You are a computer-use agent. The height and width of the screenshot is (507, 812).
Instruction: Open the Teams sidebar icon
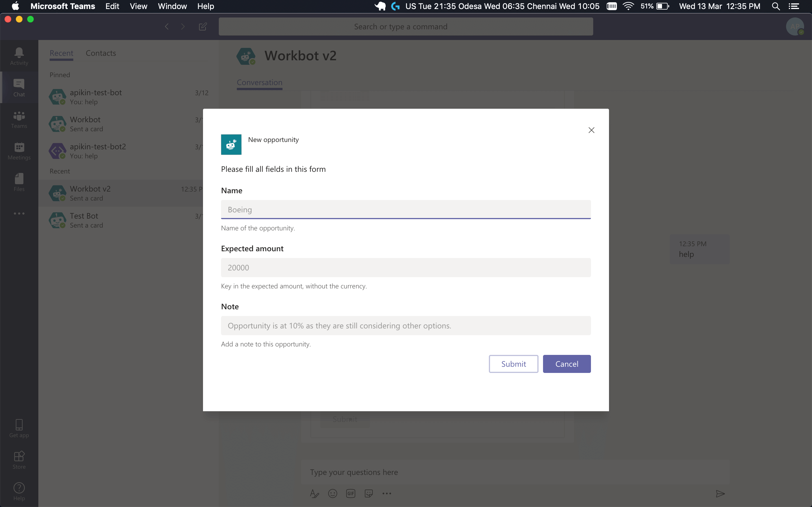click(19, 120)
